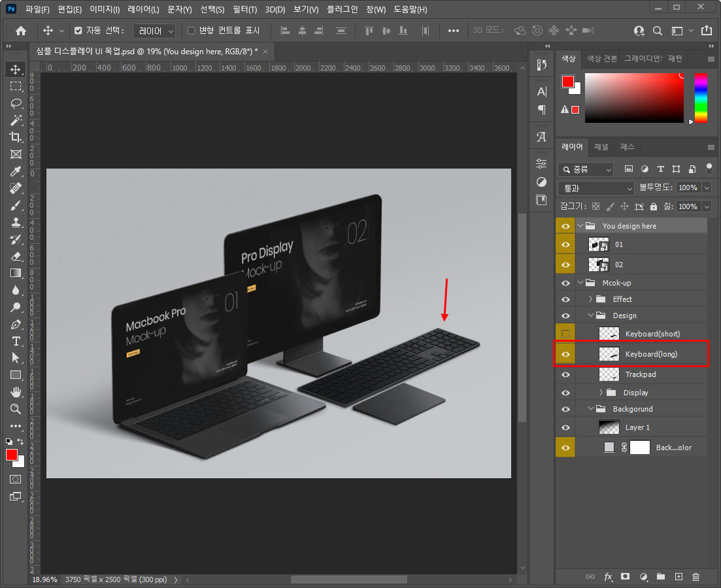721x588 pixels.
Task: Show the Keyboard(short) layer
Action: pyautogui.click(x=565, y=334)
